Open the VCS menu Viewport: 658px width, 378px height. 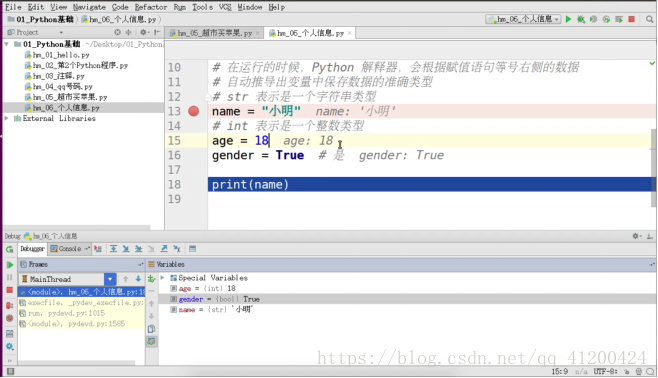pyautogui.click(x=225, y=7)
